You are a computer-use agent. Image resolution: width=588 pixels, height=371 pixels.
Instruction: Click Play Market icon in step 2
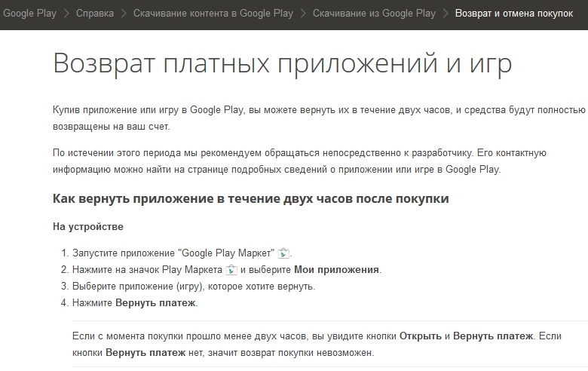pos(231,270)
